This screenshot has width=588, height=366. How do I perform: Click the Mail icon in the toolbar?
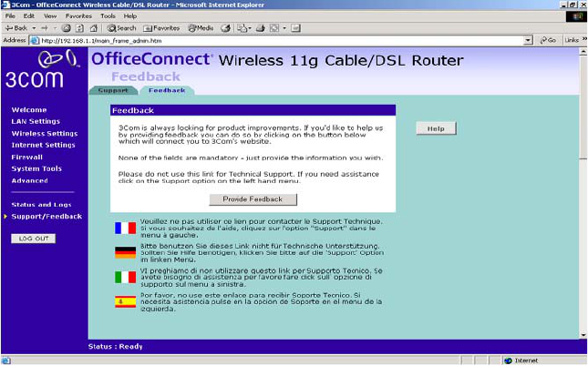coord(242,28)
